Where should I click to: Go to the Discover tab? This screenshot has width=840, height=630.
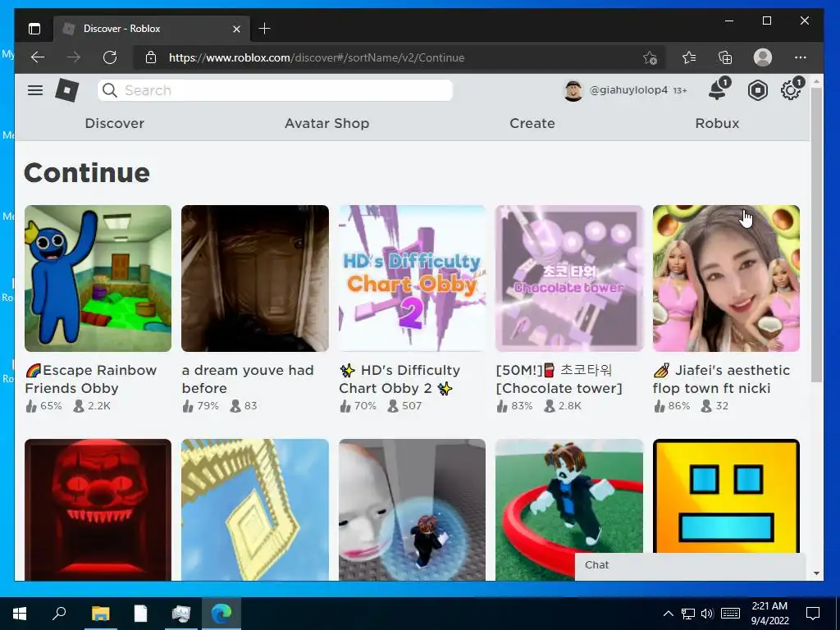(115, 123)
